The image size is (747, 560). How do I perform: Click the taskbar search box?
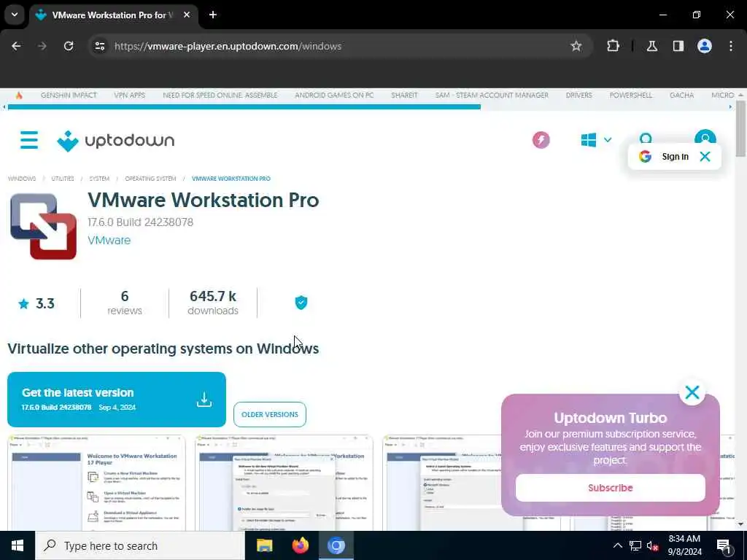pyautogui.click(x=140, y=545)
